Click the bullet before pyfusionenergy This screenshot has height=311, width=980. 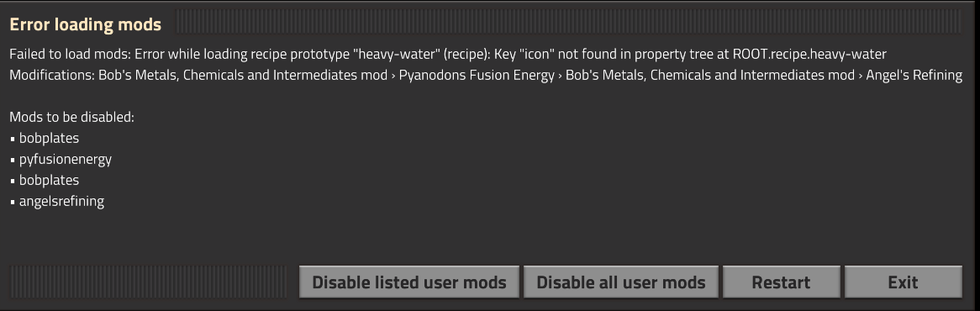point(13,161)
